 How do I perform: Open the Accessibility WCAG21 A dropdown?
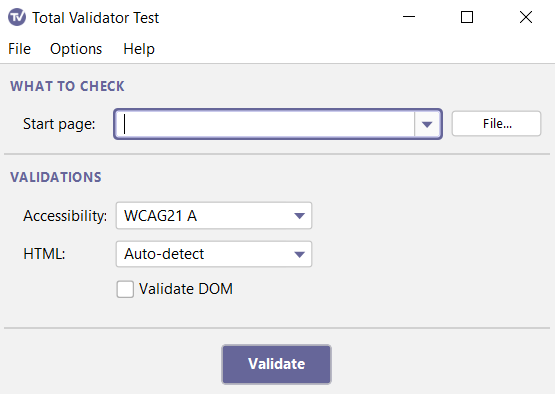[x=214, y=216]
